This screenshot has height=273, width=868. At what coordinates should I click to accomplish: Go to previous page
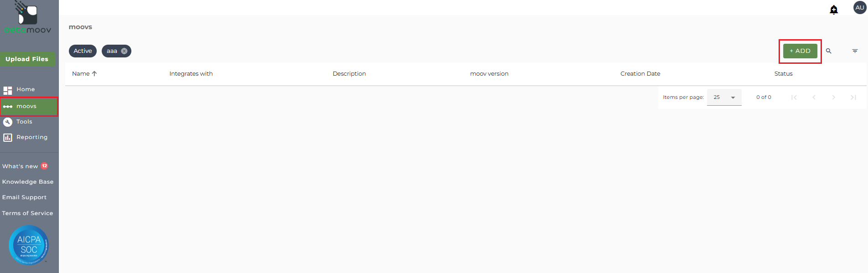coord(814,97)
